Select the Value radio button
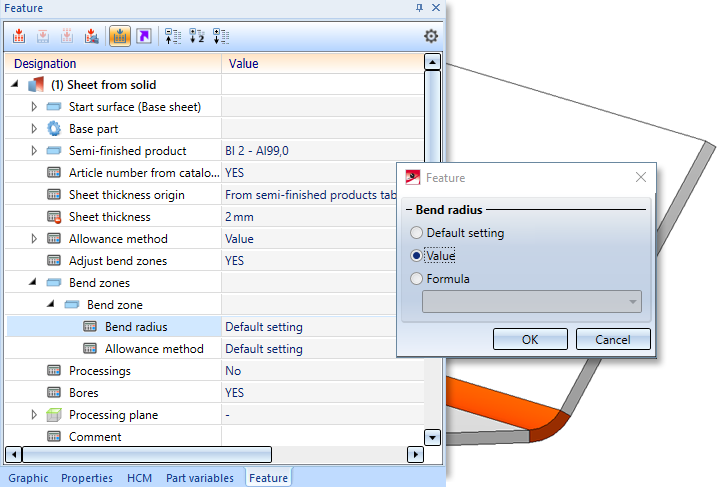The height and width of the screenshot is (487, 725). pos(417,256)
